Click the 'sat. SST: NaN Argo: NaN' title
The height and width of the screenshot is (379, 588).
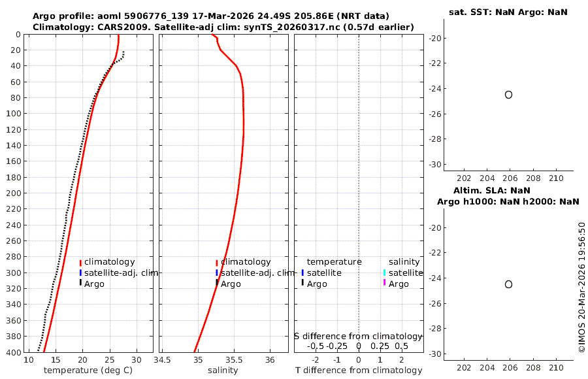508,12
